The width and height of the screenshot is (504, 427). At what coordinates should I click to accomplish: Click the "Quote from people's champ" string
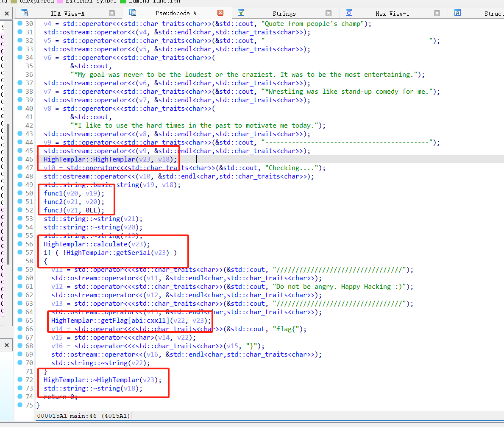pos(312,24)
